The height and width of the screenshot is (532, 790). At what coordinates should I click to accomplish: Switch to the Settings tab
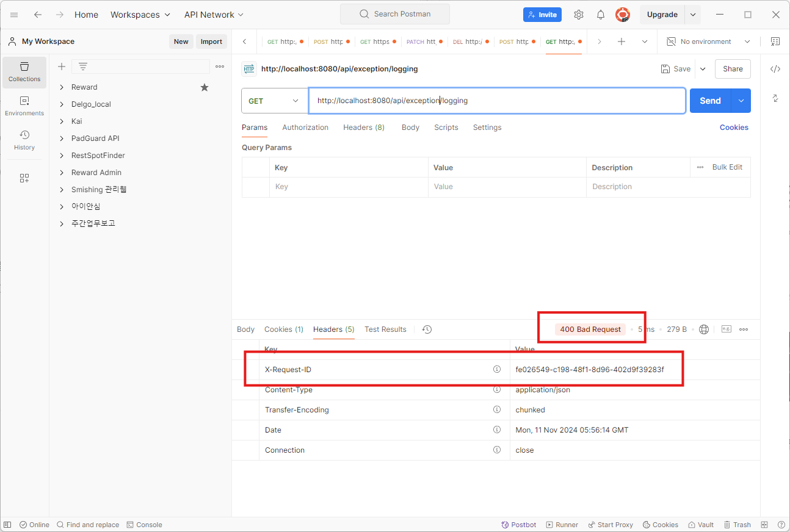[x=487, y=128]
